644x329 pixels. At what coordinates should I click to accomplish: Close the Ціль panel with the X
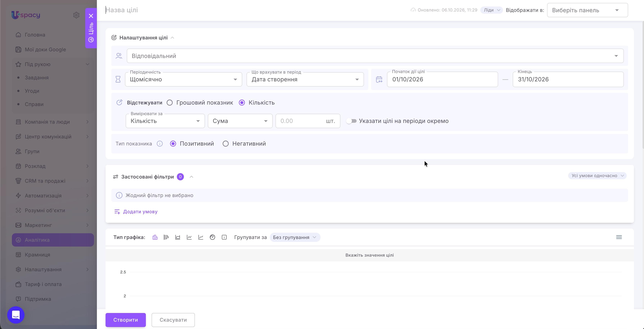(x=91, y=16)
